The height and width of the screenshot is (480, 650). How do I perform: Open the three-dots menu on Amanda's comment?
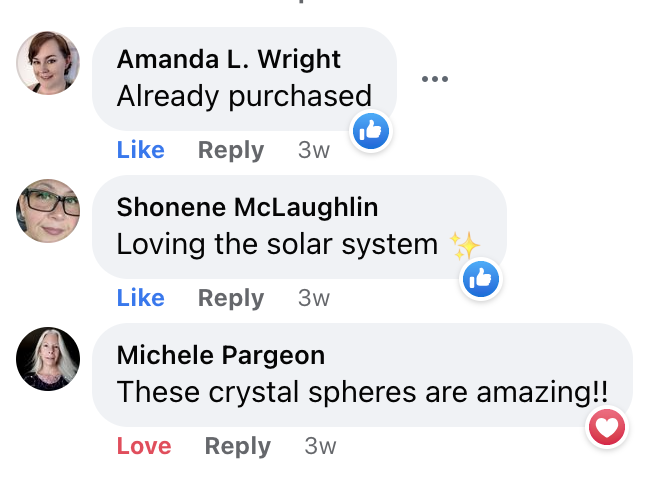[434, 79]
